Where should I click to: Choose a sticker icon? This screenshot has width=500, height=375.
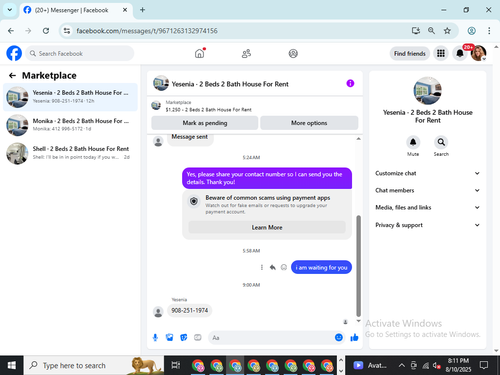tap(184, 338)
